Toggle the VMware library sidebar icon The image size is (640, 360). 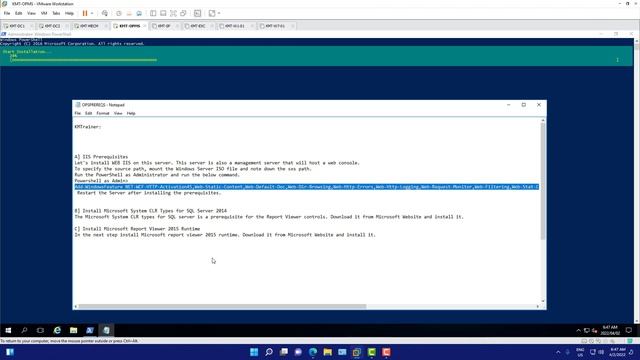click(x=153, y=13)
